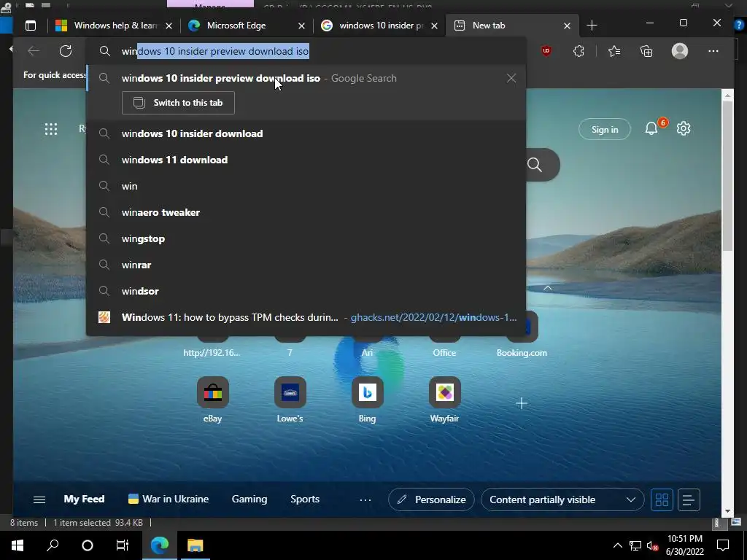
Task: Click the Switch to this tab button
Action: 178,103
